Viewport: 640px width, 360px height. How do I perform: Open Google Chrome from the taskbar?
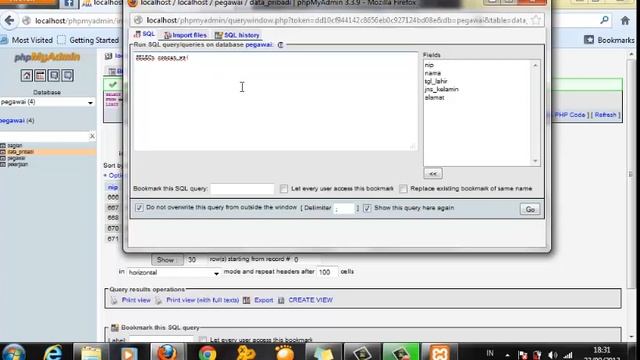click(207, 353)
